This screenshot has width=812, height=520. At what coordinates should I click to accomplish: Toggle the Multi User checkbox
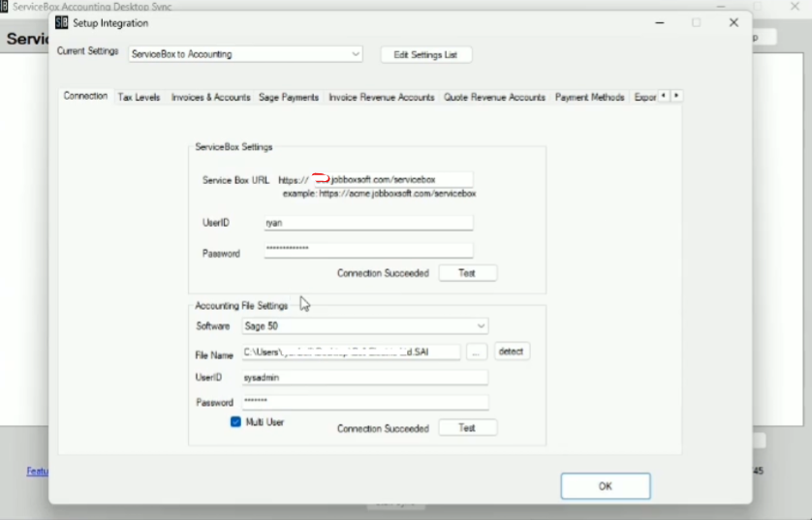pyautogui.click(x=235, y=421)
